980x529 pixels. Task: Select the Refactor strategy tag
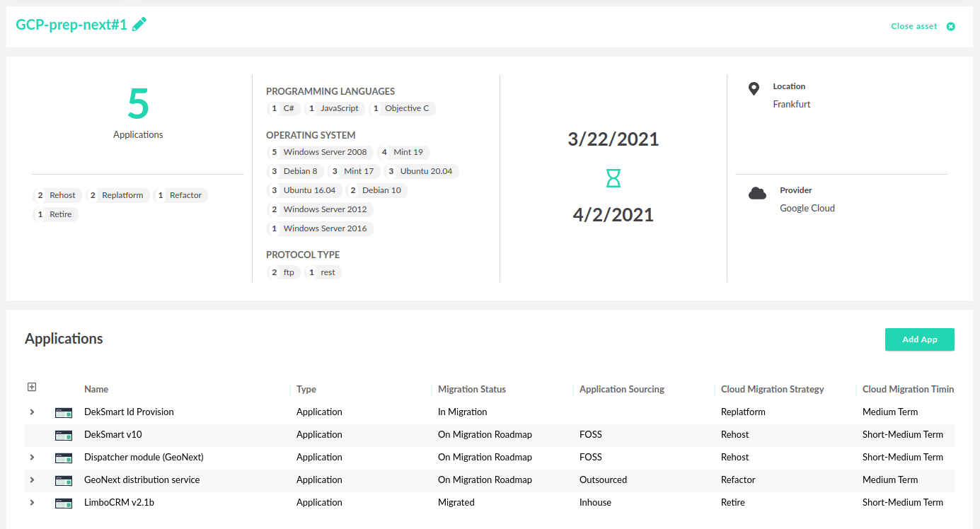click(180, 195)
